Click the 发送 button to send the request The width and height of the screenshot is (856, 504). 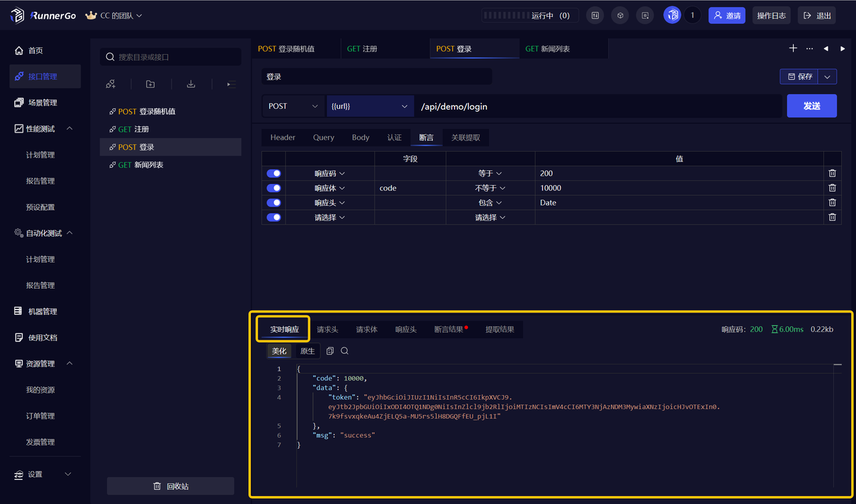point(812,106)
